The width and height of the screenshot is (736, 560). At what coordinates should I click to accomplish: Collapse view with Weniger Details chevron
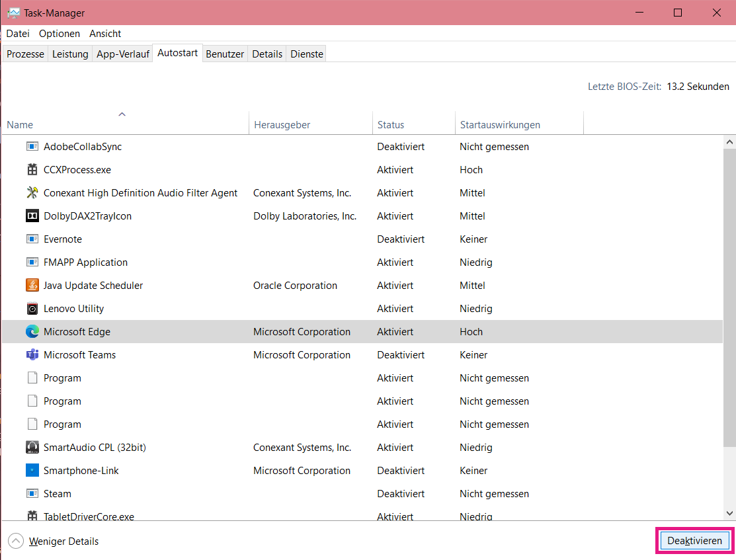15,541
